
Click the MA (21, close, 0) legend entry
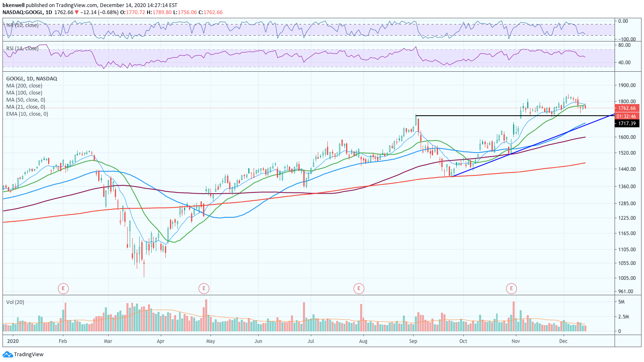(x=26, y=107)
